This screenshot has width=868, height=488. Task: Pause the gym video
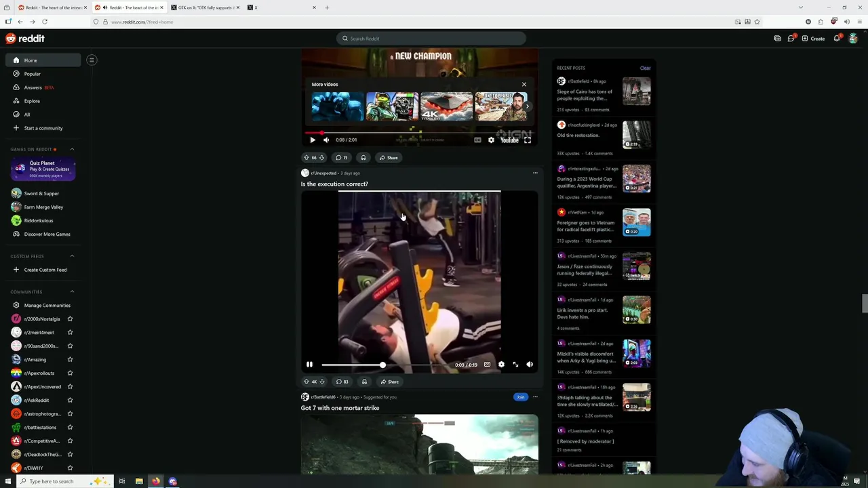[309, 365]
